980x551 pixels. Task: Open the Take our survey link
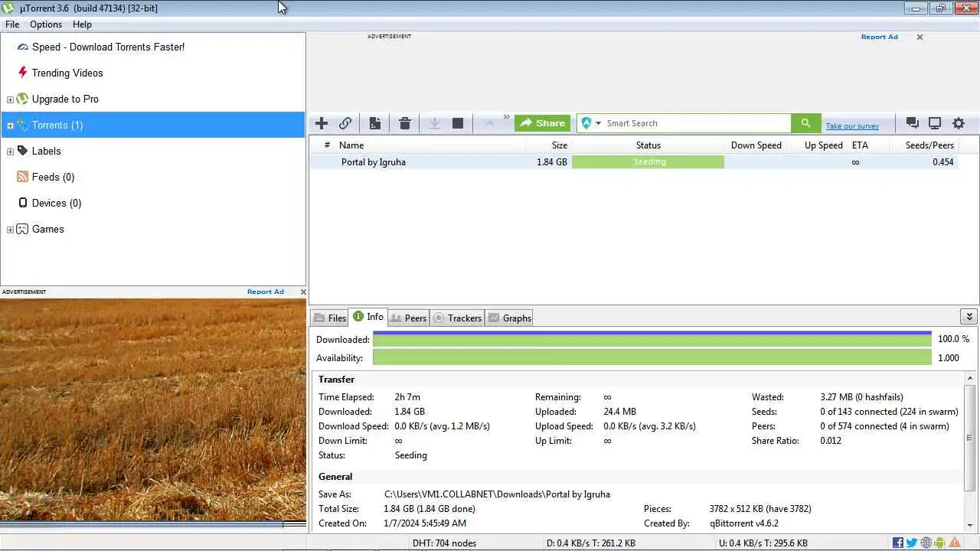[852, 126]
